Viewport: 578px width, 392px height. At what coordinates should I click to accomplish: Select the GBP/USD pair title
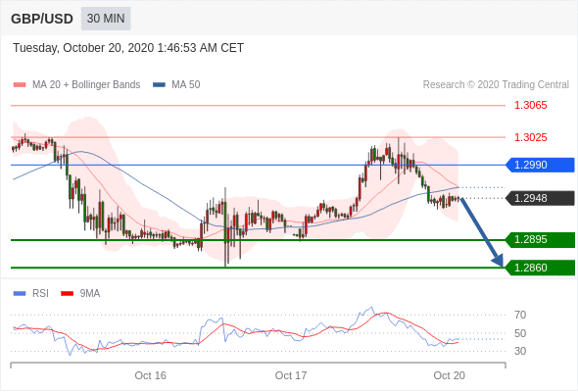coord(42,19)
